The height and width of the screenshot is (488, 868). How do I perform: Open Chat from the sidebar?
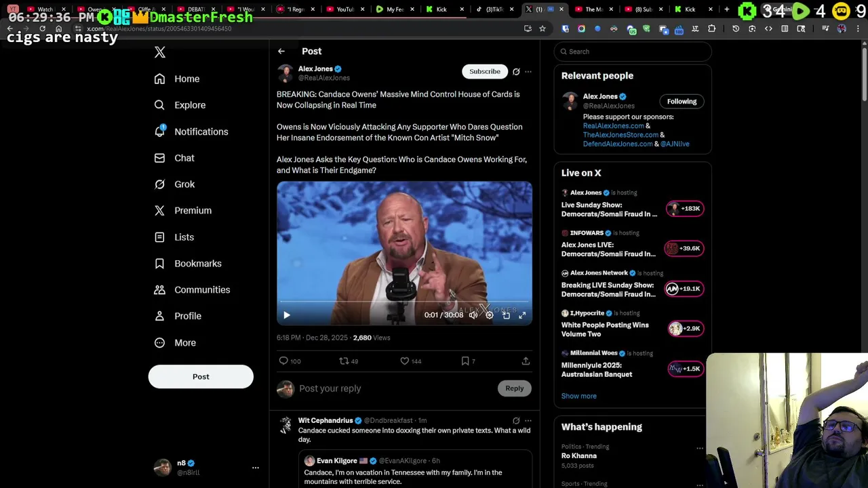click(x=174, y=158)
